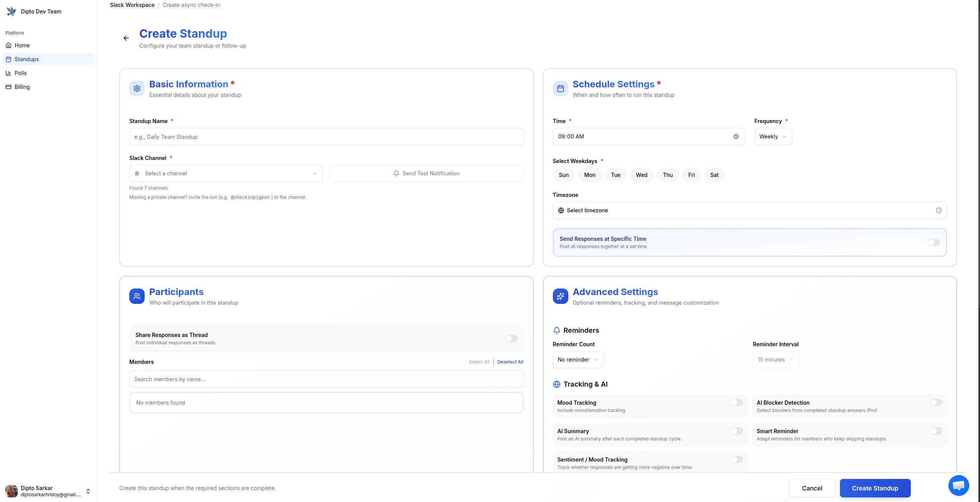Select the Wed weekday chip

point(641,175)
